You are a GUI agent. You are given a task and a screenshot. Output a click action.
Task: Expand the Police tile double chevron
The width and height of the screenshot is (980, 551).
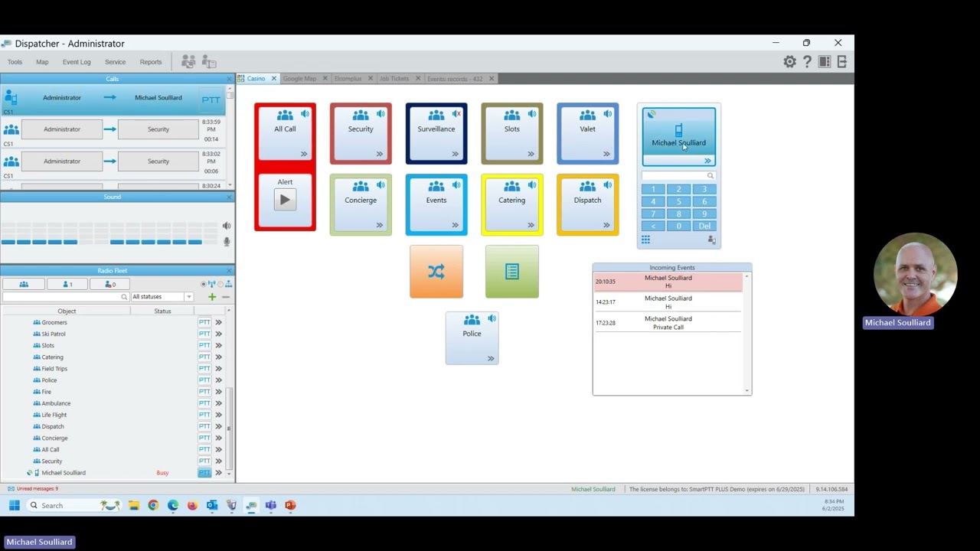491,358
